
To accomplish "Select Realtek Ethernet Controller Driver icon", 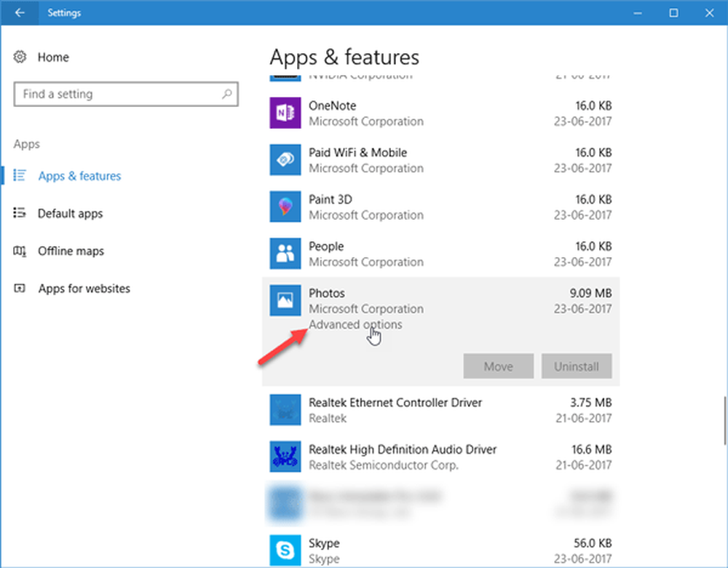I will [x=285, y=410].
